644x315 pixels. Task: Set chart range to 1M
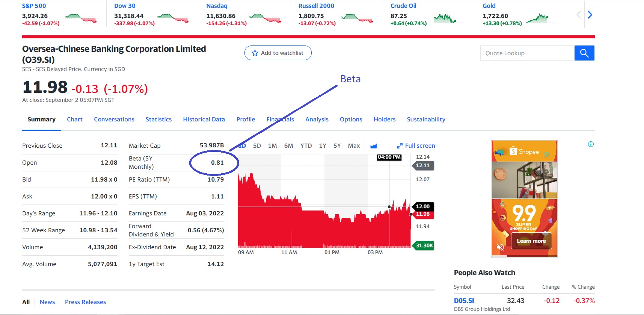(273, 146)
